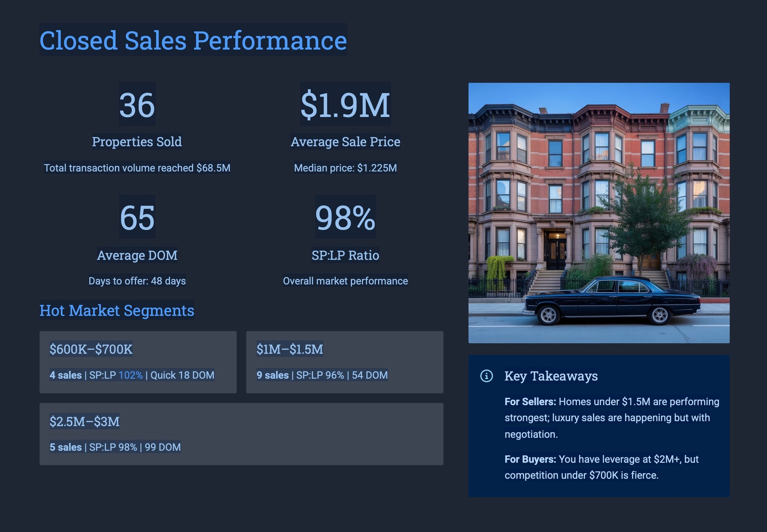The height and width of the screenshot is (532, 767).
Task: Select the For Sellers paragraph
Action: pos(611,418)
